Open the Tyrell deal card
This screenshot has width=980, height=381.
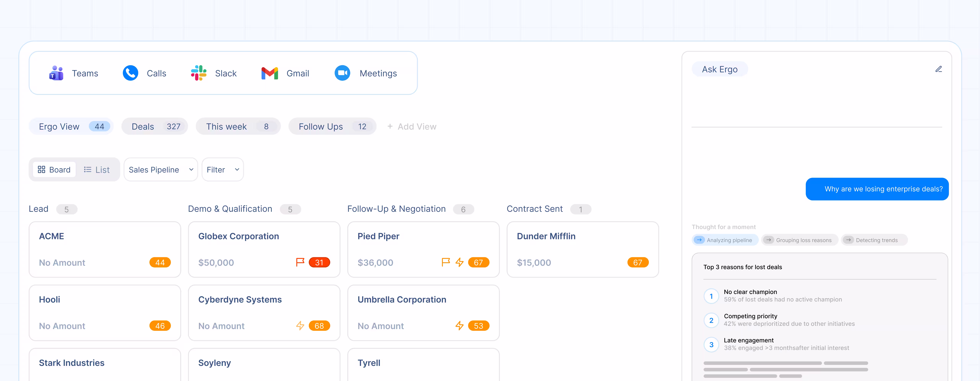[x=423, y=365]
